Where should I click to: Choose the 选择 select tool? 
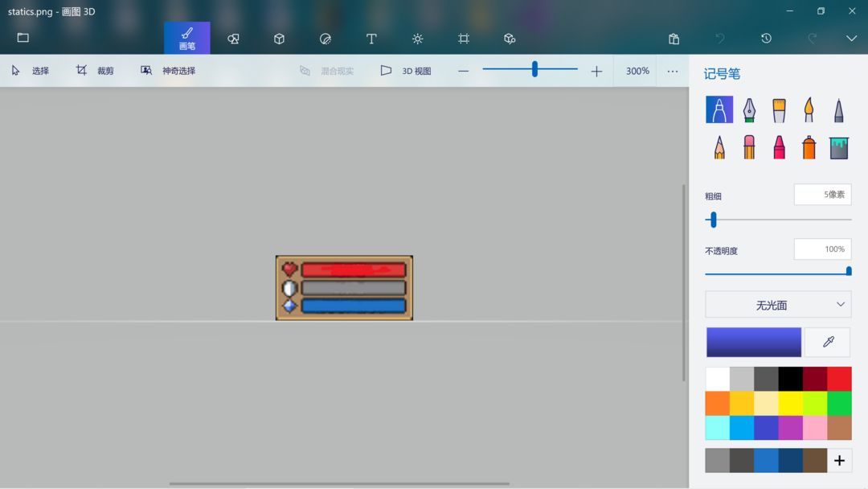click(x=31, y=71)
